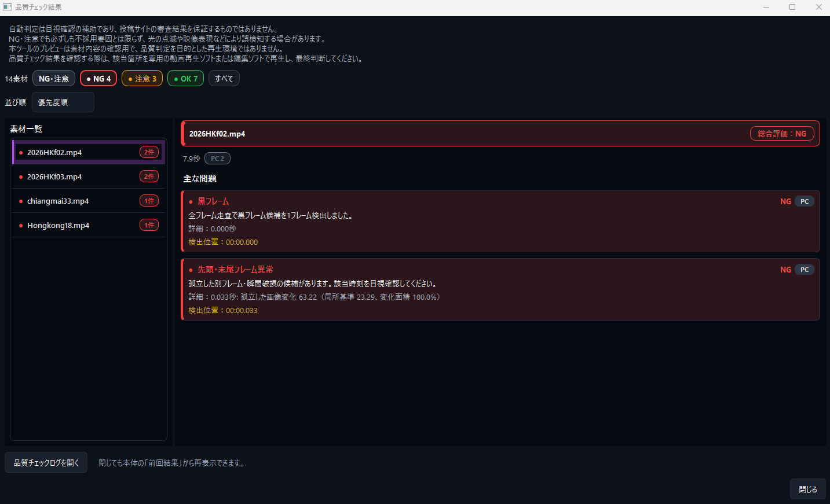830x504 pixels.
Task: Jump to detection position 00:00.033
Action: point(223,310)
